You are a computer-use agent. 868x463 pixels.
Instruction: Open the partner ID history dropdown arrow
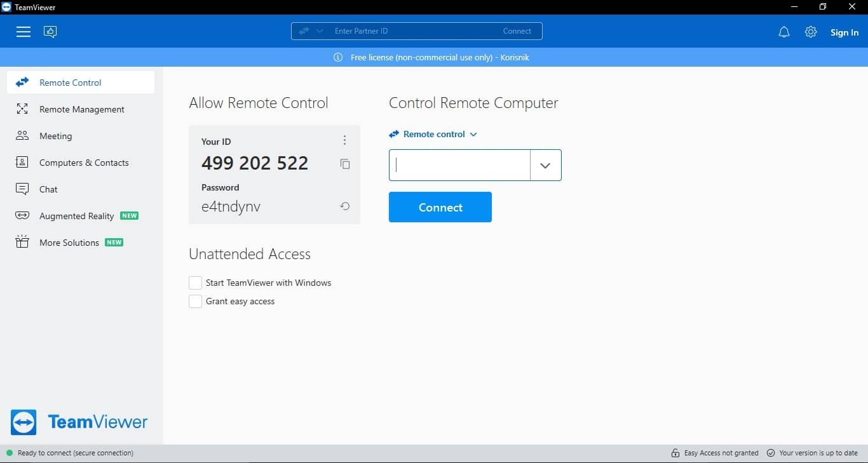click(x=545, y=165)
